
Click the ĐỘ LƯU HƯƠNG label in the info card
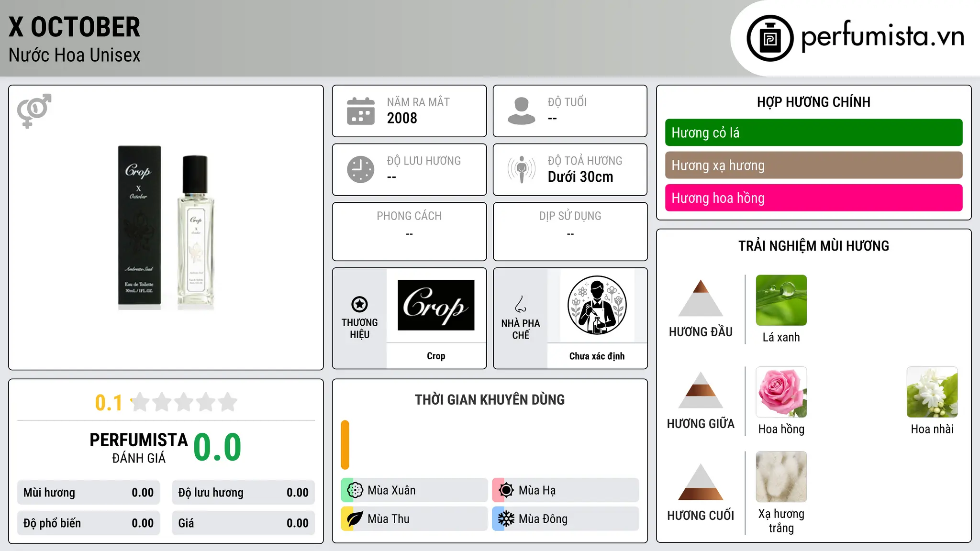coord(424,161)
